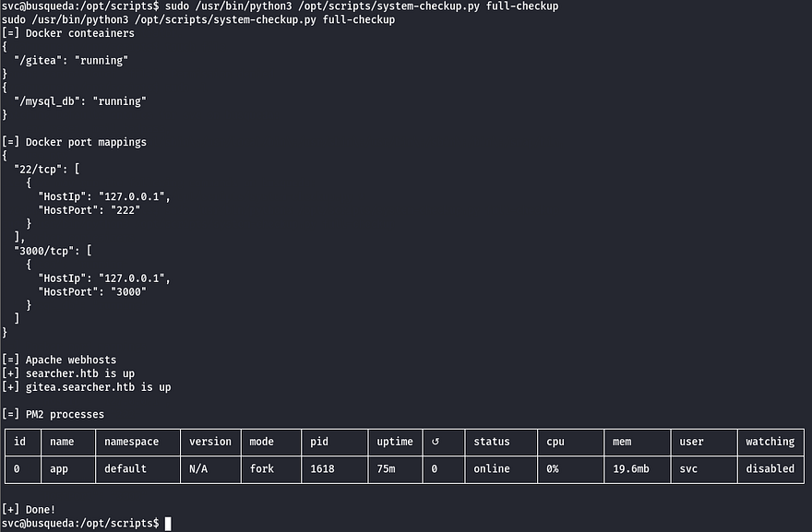Click the "fork" mode cell
The width and height of the screenshot is (812, 532).
click(262, 468)
